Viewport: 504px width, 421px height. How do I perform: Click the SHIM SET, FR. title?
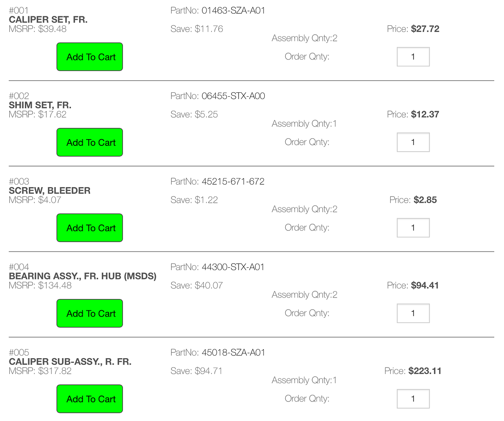(x=40, y=105)
